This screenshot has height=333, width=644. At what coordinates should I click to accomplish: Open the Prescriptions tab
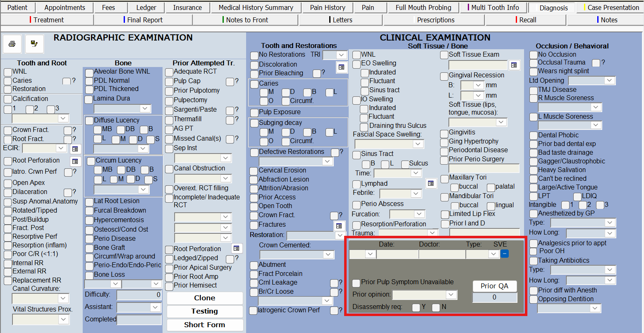435,20
